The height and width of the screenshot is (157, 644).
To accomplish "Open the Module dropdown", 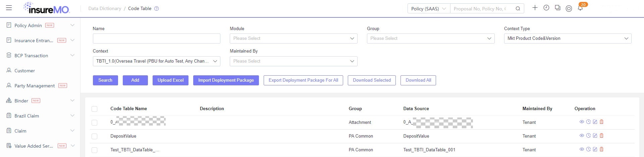I will pyautogui.click(x=293, y=38).
